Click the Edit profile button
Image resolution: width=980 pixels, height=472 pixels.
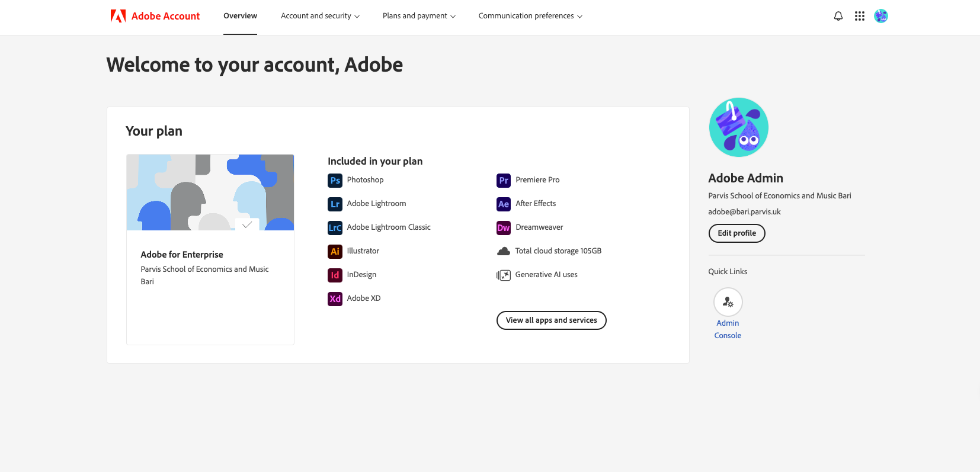click(737, 233)
